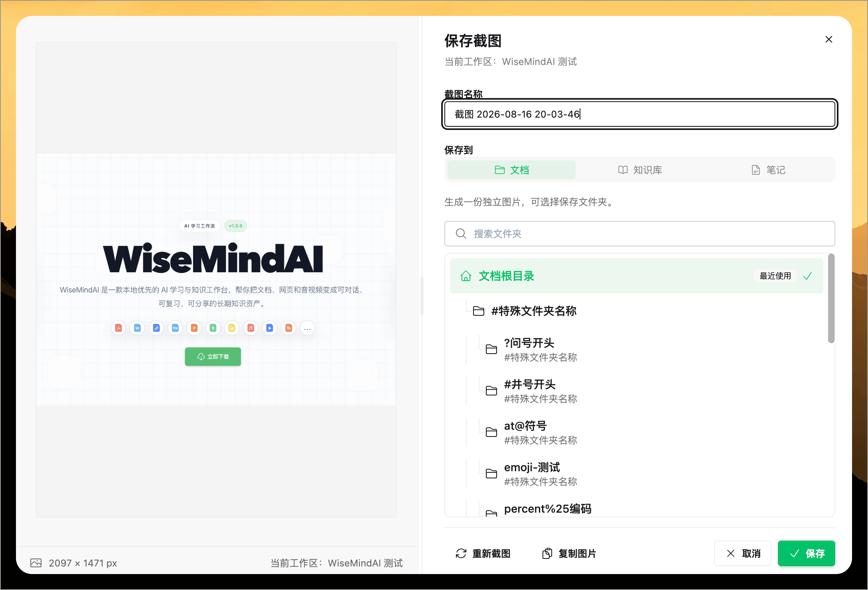Select the 文档 save target tab

tap(511, 170)
